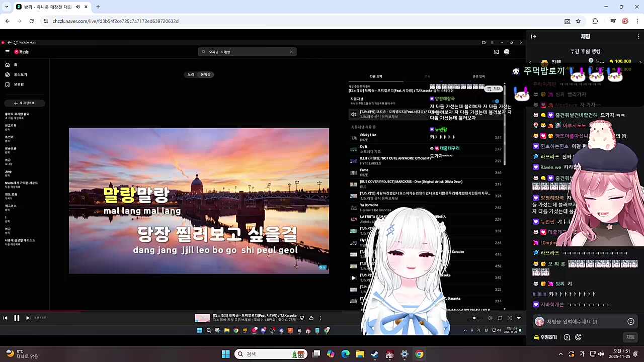
Task: Toggle the autoplay (자동재생) switch
Action: tap(496, 101)
